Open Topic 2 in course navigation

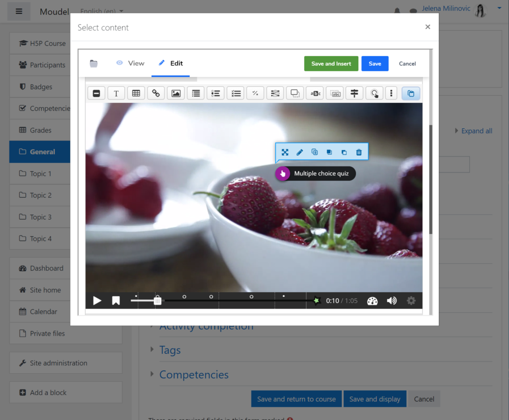tap(41, 195)
